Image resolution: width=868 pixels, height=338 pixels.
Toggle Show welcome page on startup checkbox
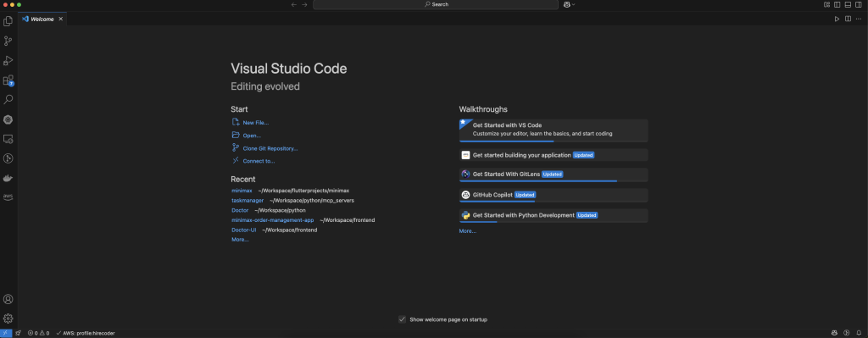pyautogui.click(x=402, y=319)
